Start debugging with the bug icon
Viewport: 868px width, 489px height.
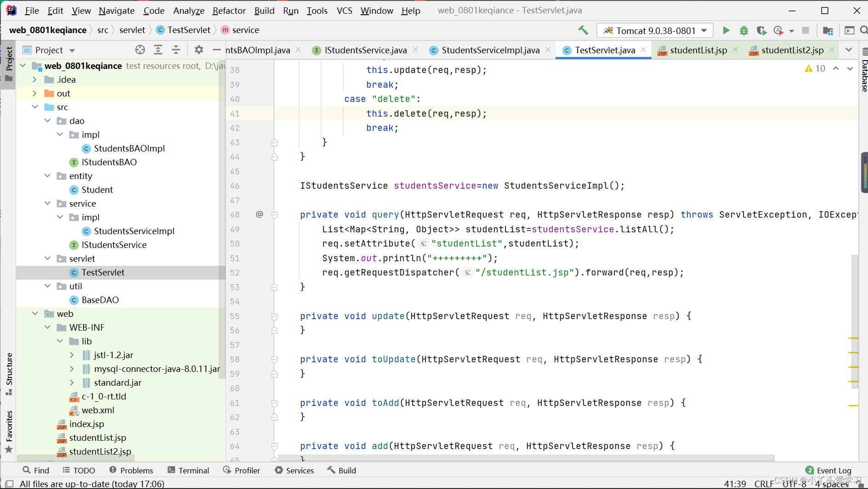[x=743, y=30]
